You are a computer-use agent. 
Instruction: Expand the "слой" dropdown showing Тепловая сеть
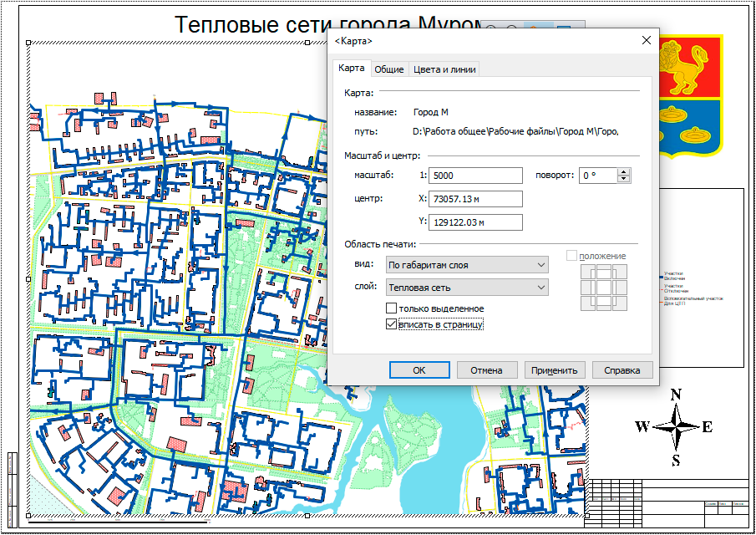[467, 288]
